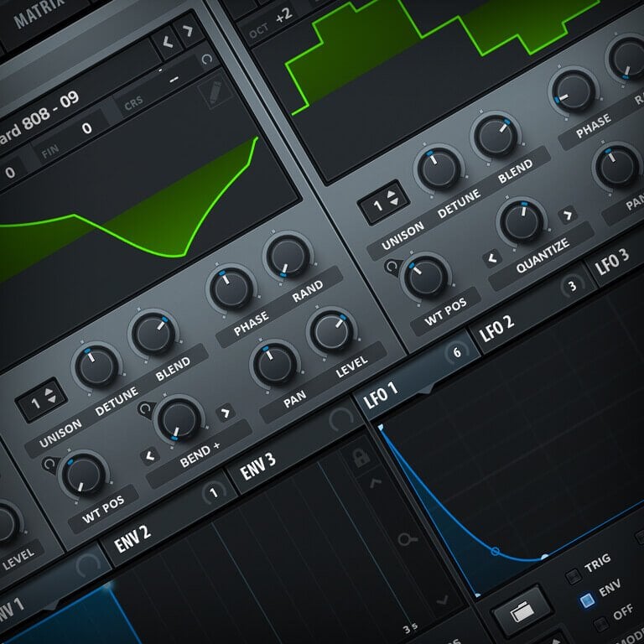Click the OSC A RAND knob
Screen dimensions: 644x644
click(x=288, y=256)
